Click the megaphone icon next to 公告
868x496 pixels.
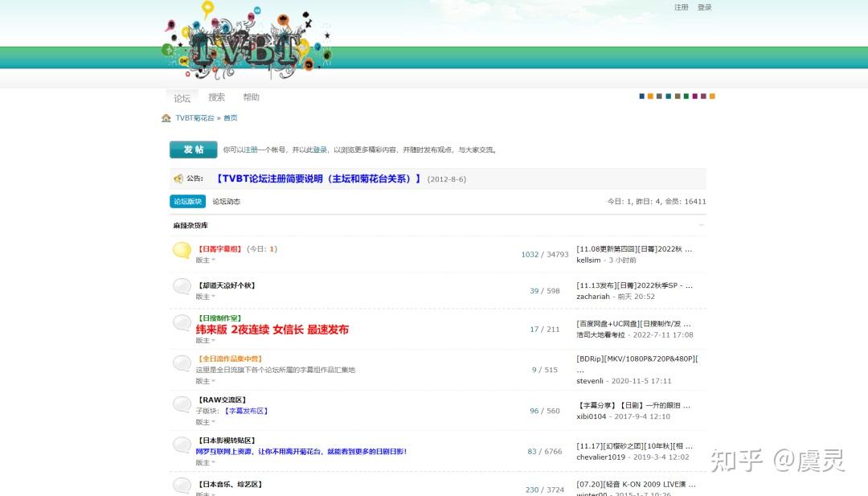point(178,178)
